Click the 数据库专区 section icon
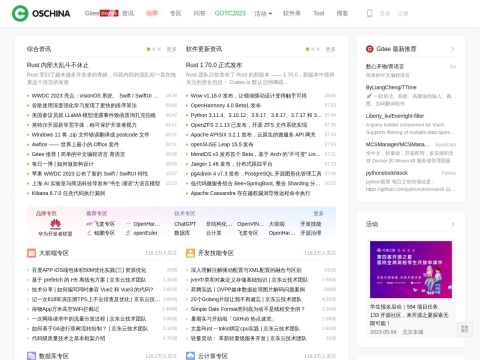Screen dimensions: 480x360 31,356
